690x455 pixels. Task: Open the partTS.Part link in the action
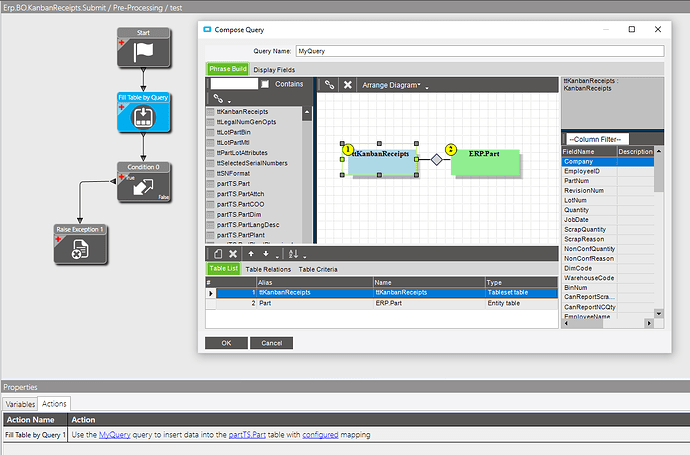tap(247, 435)
